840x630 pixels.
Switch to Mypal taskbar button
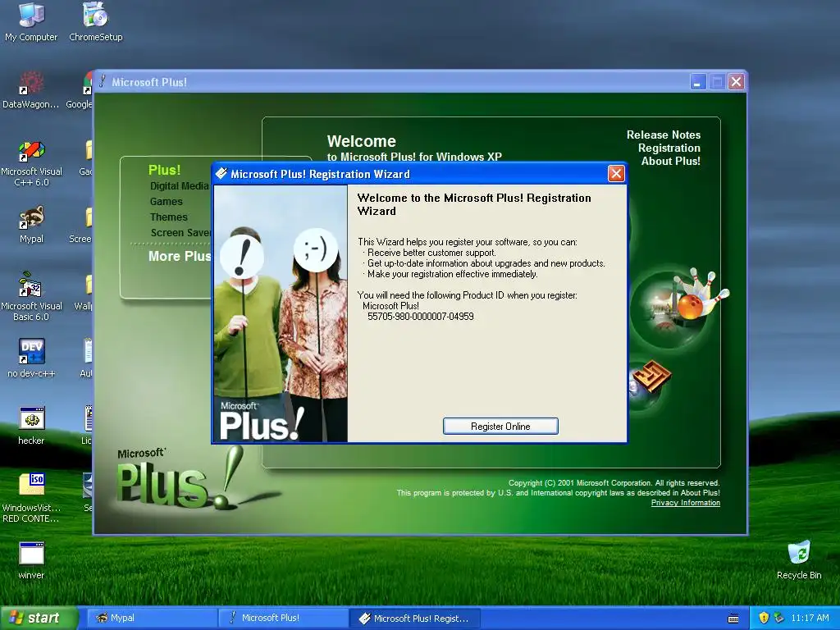[152, 619]
